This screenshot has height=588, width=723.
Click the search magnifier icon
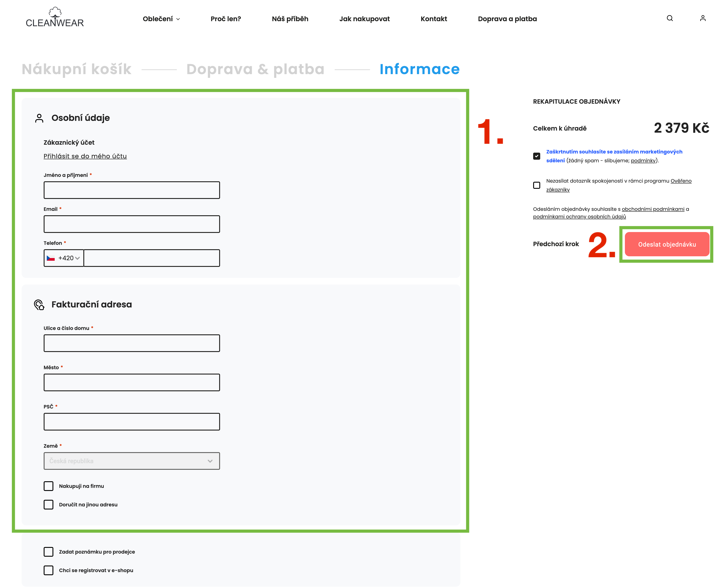click(669, 18)
